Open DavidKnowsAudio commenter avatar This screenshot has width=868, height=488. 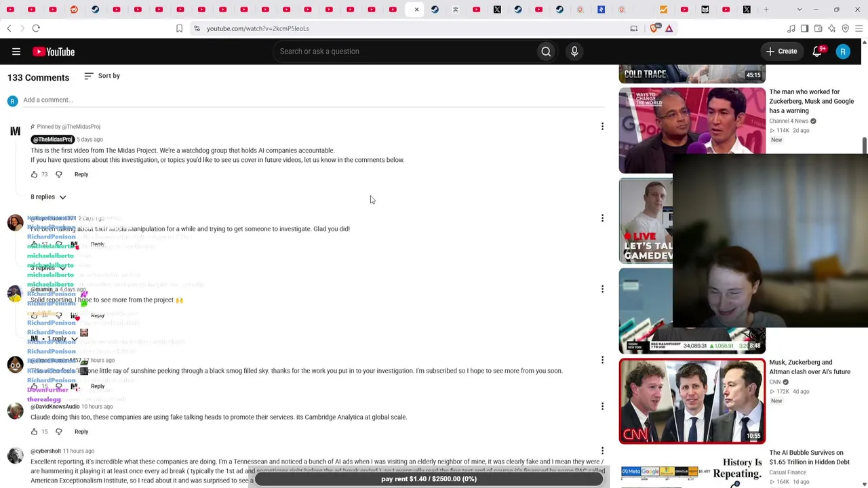15,411
